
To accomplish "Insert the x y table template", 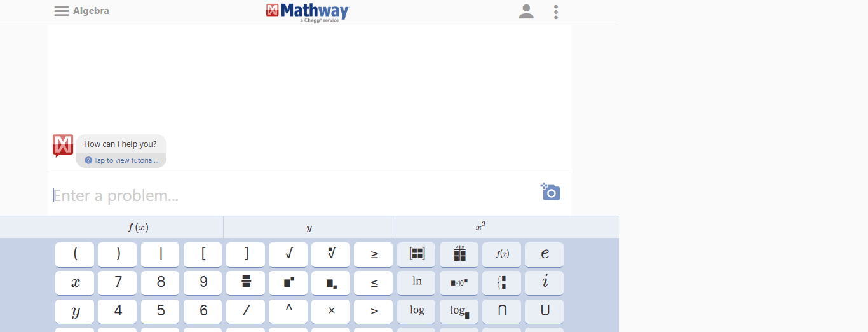I will point(459,254).
